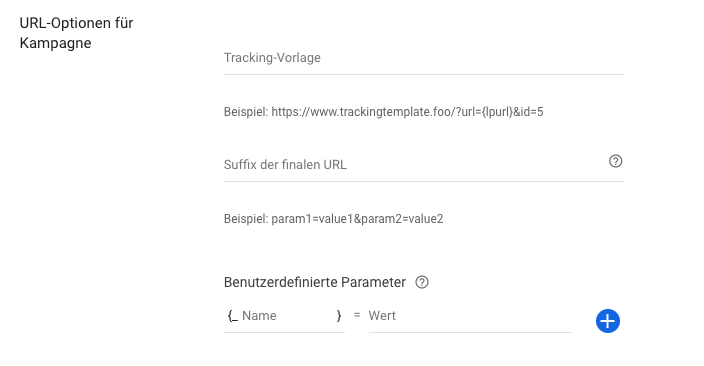Select the underline beneath the Name field
This screenshot has height=366, width=704.
point(284,332)
